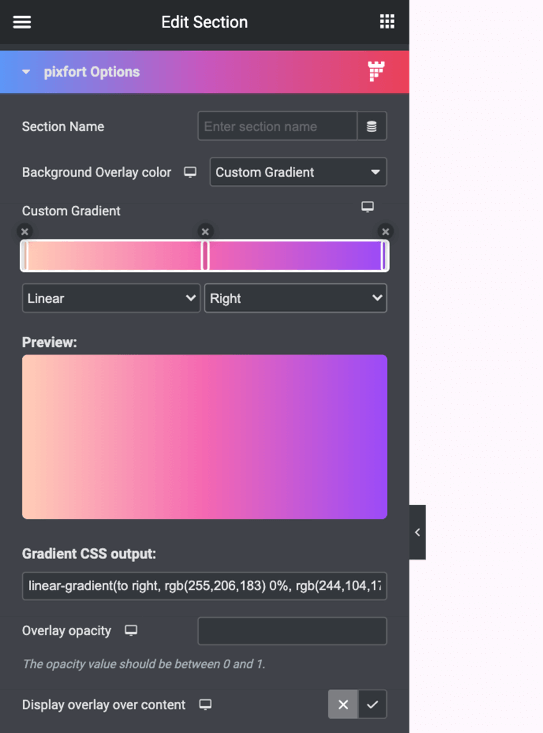Open the Right direction dropdown
Screen dimensions: 543x733
click(295, 298)
